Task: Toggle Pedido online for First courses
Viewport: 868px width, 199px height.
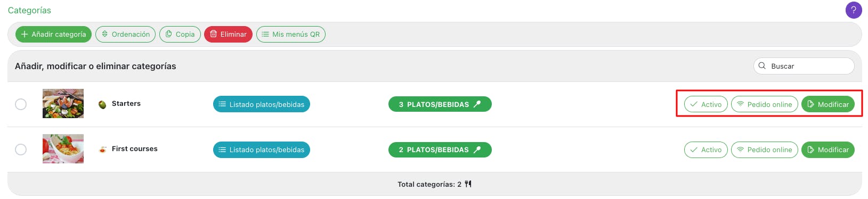Action: tap(765, 150)
